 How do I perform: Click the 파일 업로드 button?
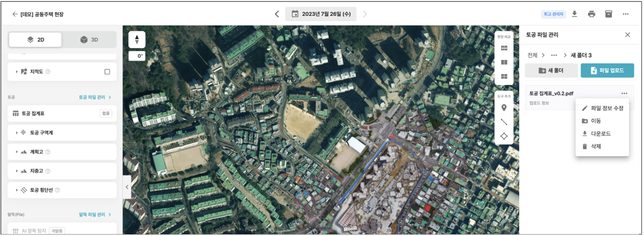point(607,71)
